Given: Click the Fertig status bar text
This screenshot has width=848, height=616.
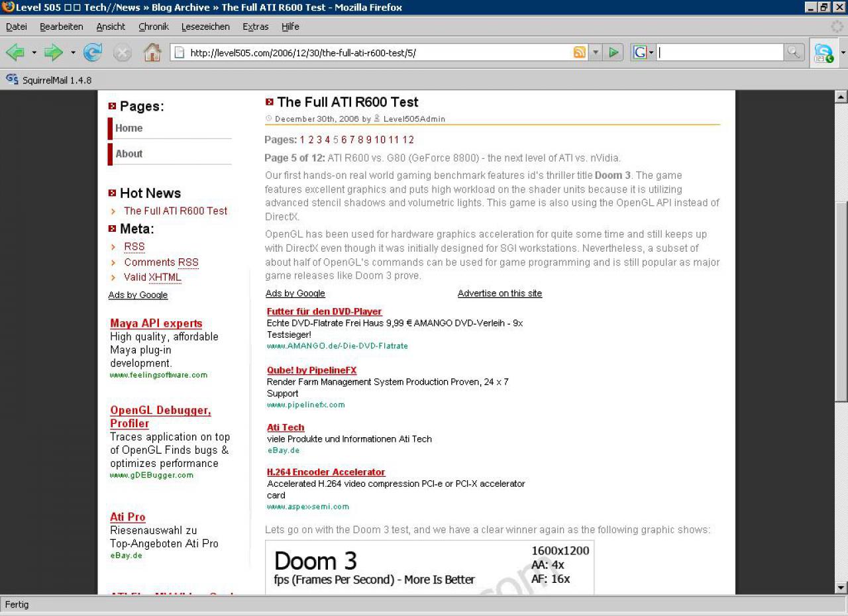Looking at the screenshot, I should coord(17,605).
